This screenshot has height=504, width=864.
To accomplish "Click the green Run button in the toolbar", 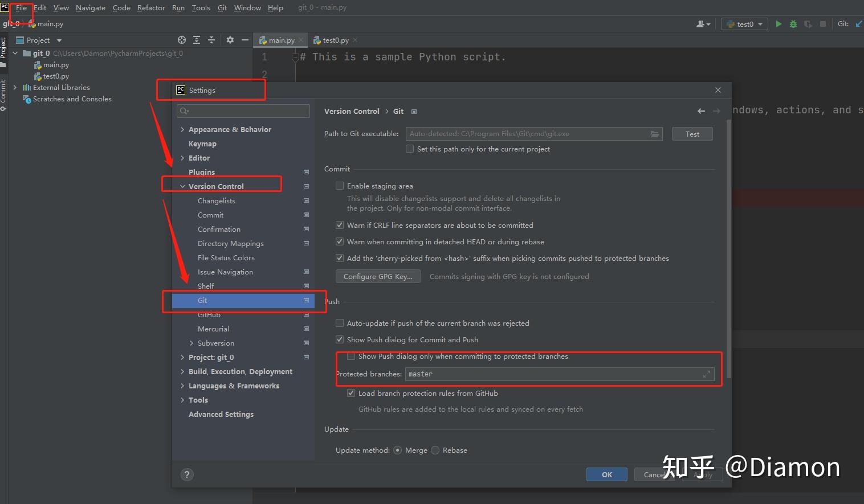I will 779,24.
